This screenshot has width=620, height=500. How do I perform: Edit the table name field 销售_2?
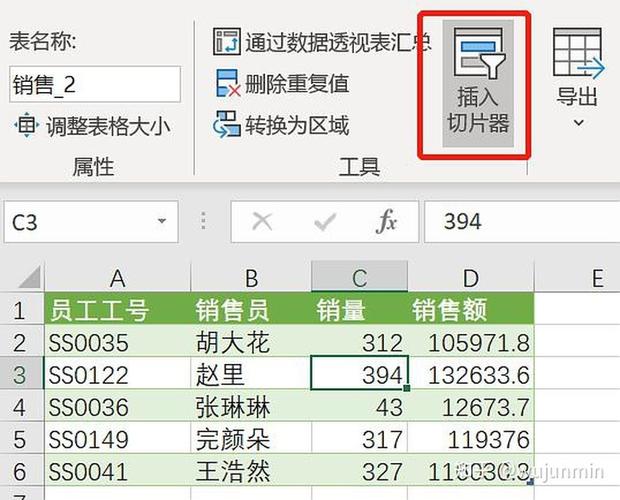pyautogui.click(x=95, y=84)
